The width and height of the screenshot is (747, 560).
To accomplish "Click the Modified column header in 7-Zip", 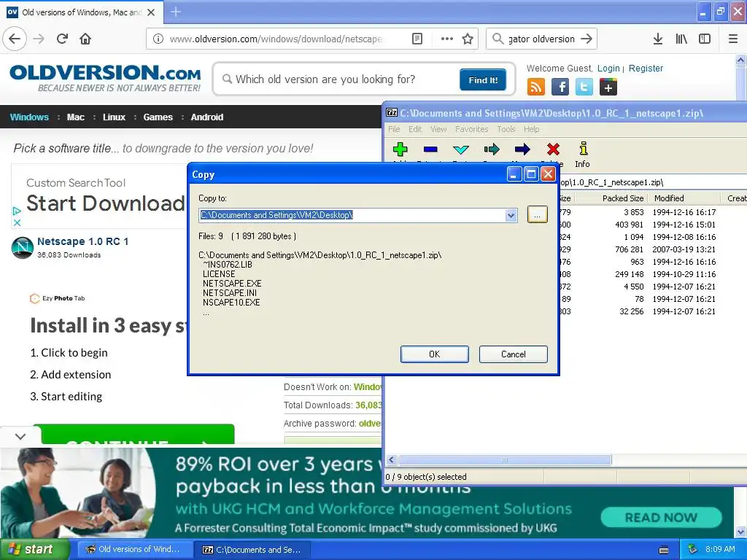I will click(x=683, y=198).
